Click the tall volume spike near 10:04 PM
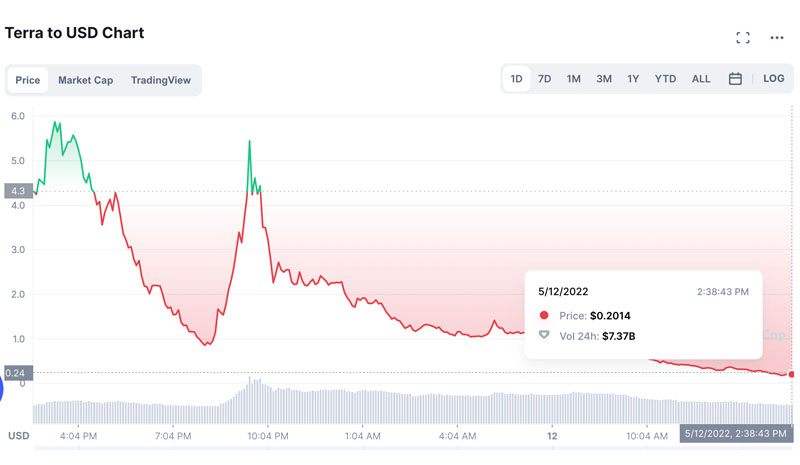 coord(249,400)
